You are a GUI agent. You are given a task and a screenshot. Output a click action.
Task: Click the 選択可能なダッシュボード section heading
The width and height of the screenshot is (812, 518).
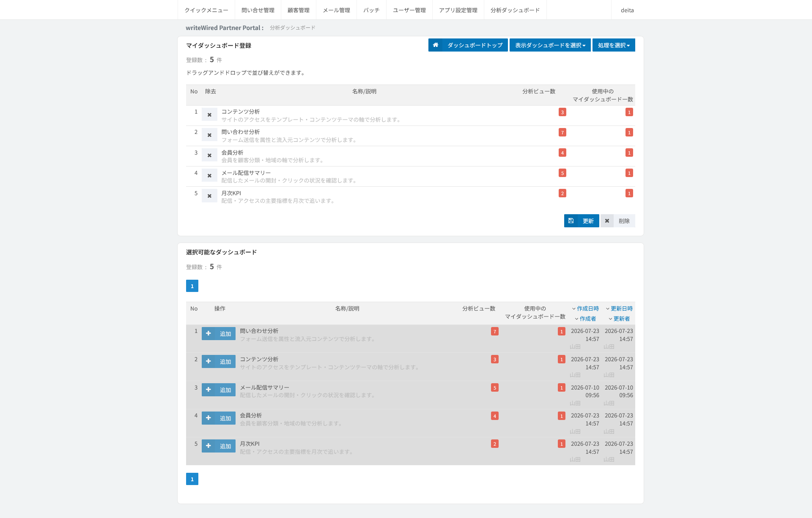[x=222, y=252]
